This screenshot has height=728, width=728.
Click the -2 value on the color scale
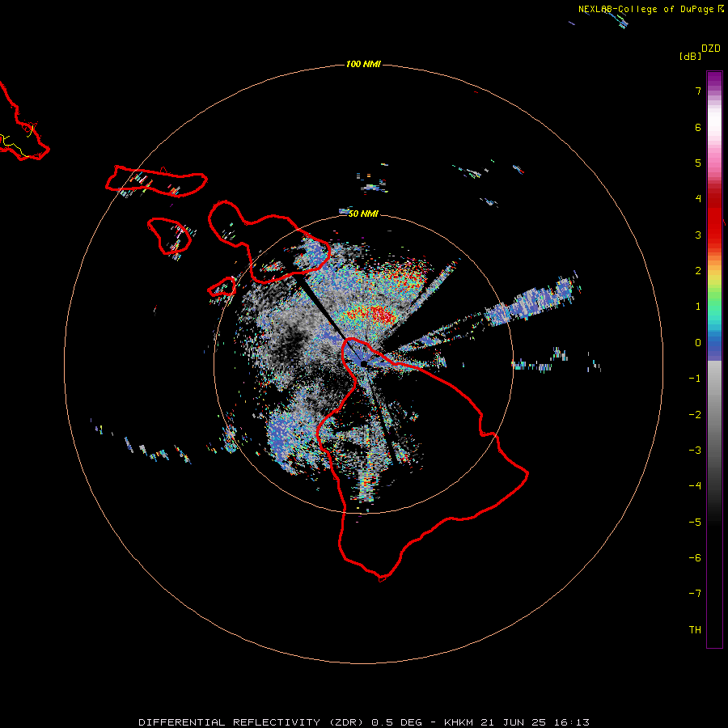[695, 415]
